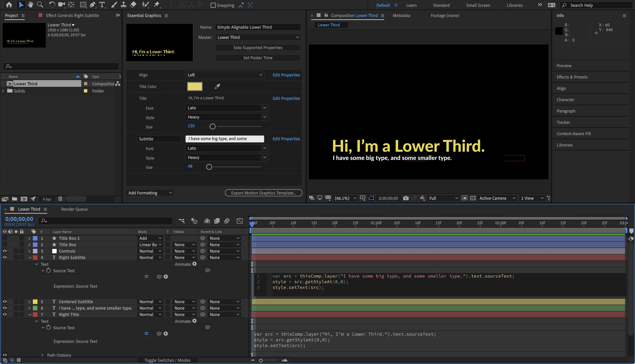The image size is (635, 364).
Task: Click the Subtitle text input field
Action: coord(225,139)
